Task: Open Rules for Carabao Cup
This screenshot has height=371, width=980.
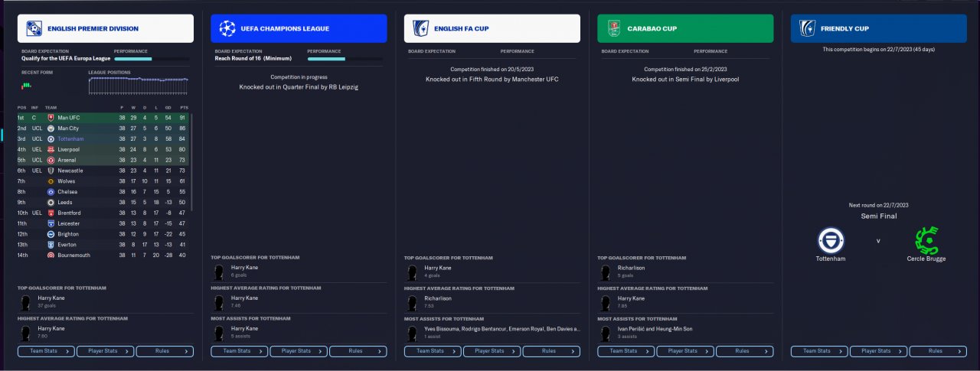Action: tap(744, 351)
